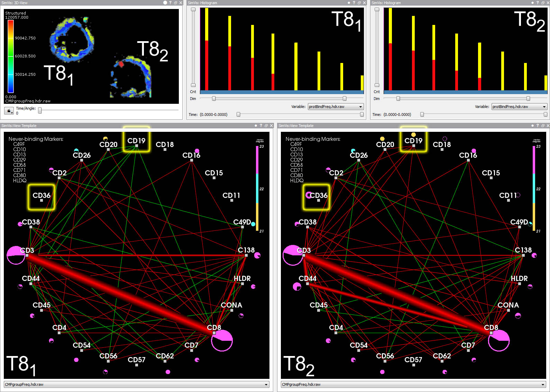Undock the T8₁ Histogram panel
This screenshot has width=550, height=392.
(x=359, y=3)
